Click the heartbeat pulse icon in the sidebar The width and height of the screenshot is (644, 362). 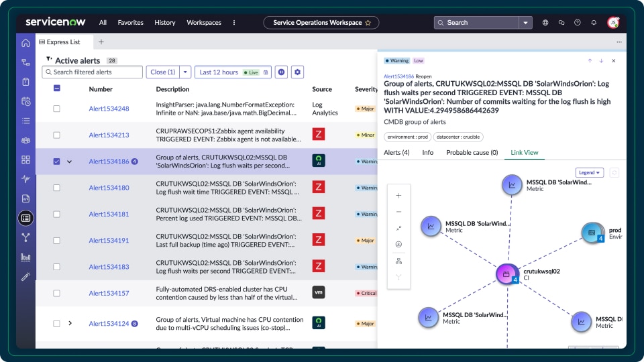(x=25, y=179)
